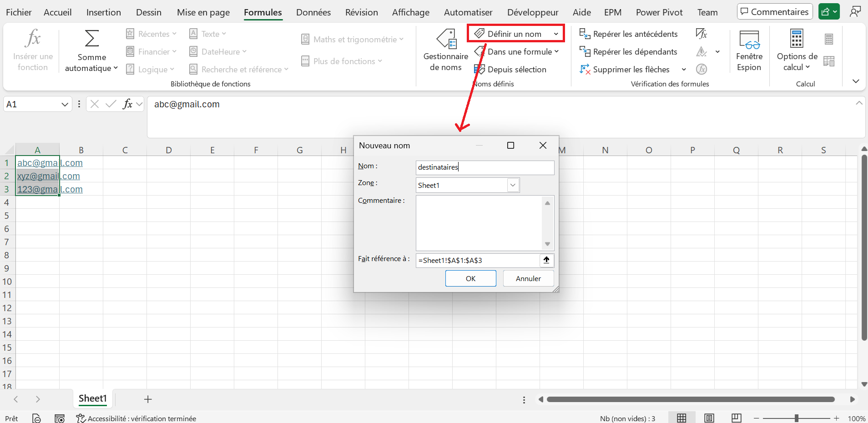Click Supprimer les flèches
The height and width of the screenshot is (423, 868).
pyautogui.click(x=625, y=70)
